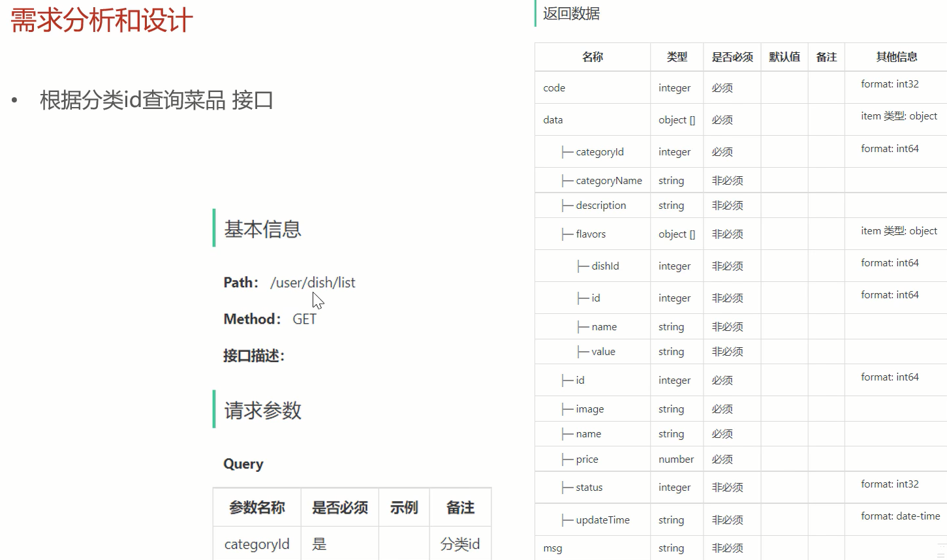Click item 类型: object in the data row
The height and width of the screenshot is (560, 947).
899,116
